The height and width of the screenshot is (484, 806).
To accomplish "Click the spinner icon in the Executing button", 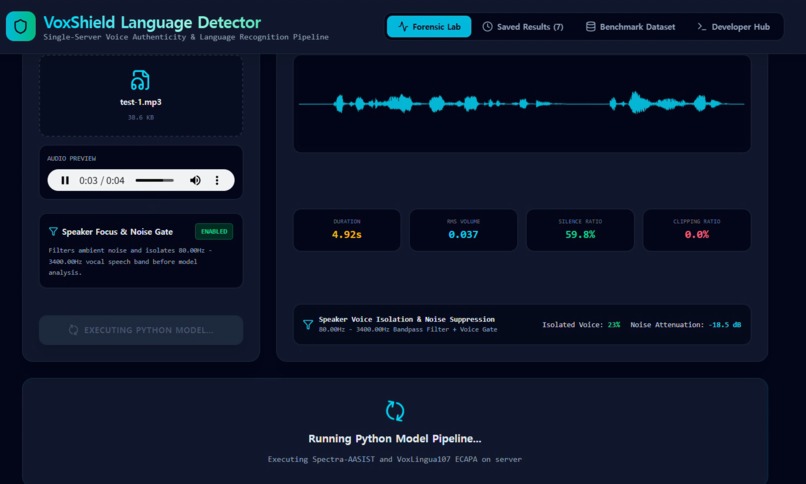I will [x=74, y=330].
